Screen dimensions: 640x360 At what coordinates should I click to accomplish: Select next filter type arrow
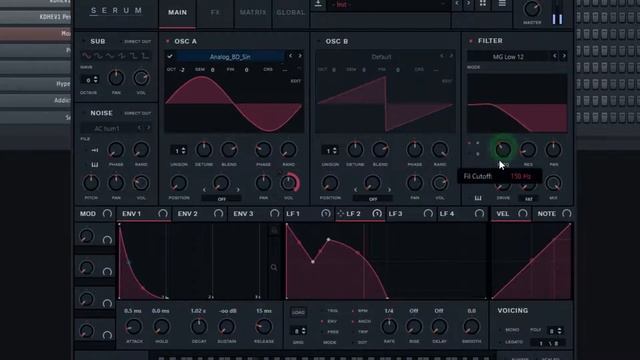[x=564, y=56]
